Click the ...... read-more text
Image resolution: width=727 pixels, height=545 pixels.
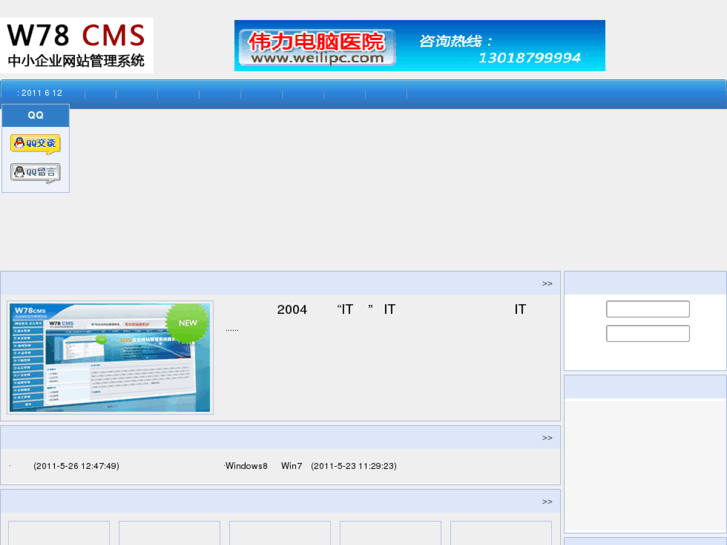[232, 330]
